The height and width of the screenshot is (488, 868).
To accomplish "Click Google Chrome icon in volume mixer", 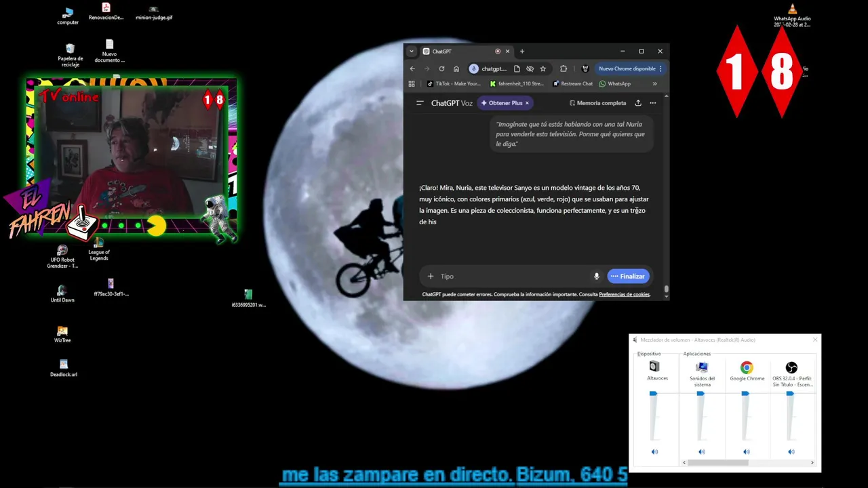I will click(747, 367).
